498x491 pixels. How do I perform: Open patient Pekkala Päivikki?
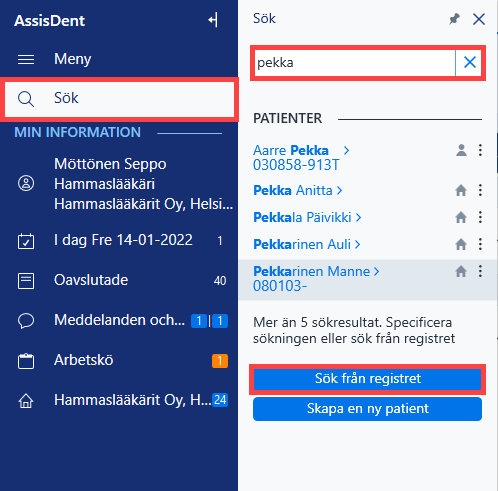302,217
